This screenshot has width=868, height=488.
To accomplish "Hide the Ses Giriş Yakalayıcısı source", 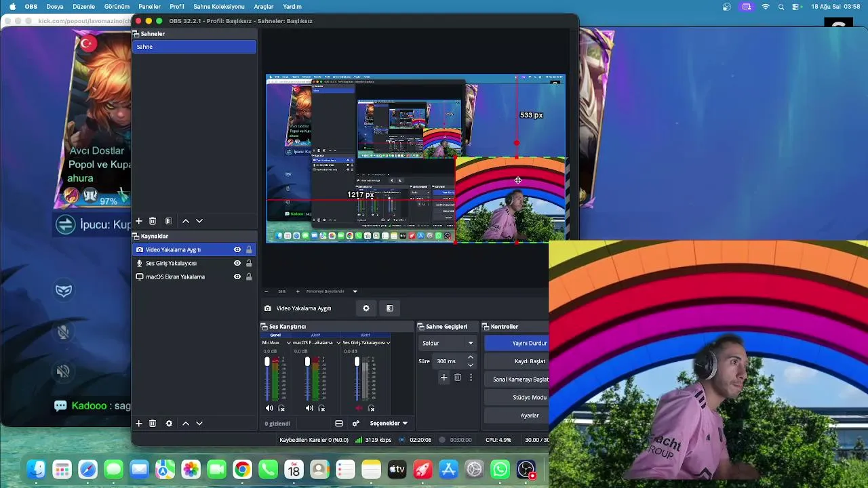I will point(237,263).
